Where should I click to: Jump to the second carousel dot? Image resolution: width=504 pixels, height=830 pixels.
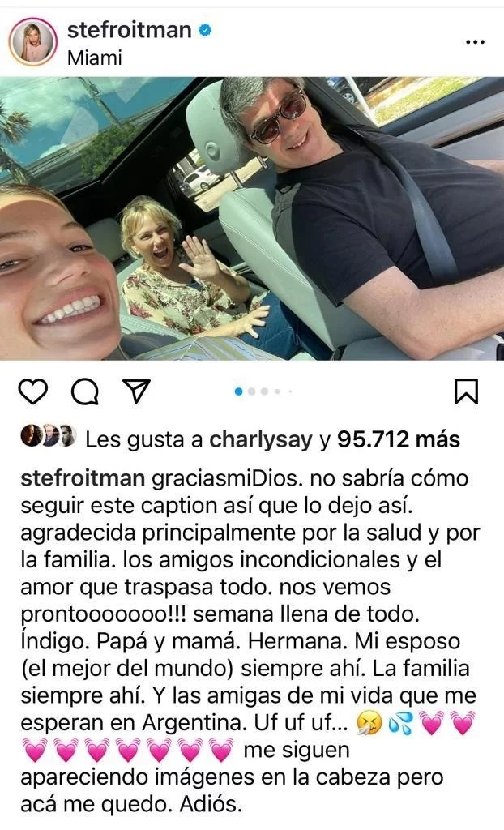251,391
